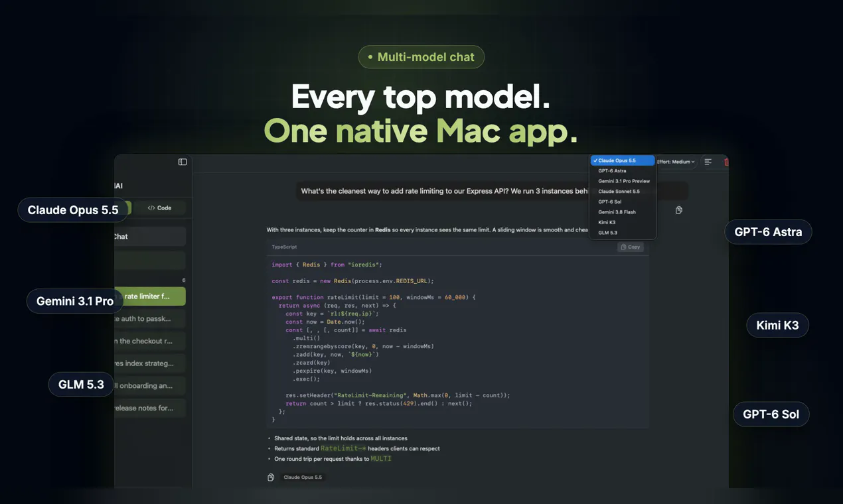Image resolution: width=843 pixels, height=504 pixels.
Task: Click the Claude Opus 5.5 floating pill
Action: 73,210
